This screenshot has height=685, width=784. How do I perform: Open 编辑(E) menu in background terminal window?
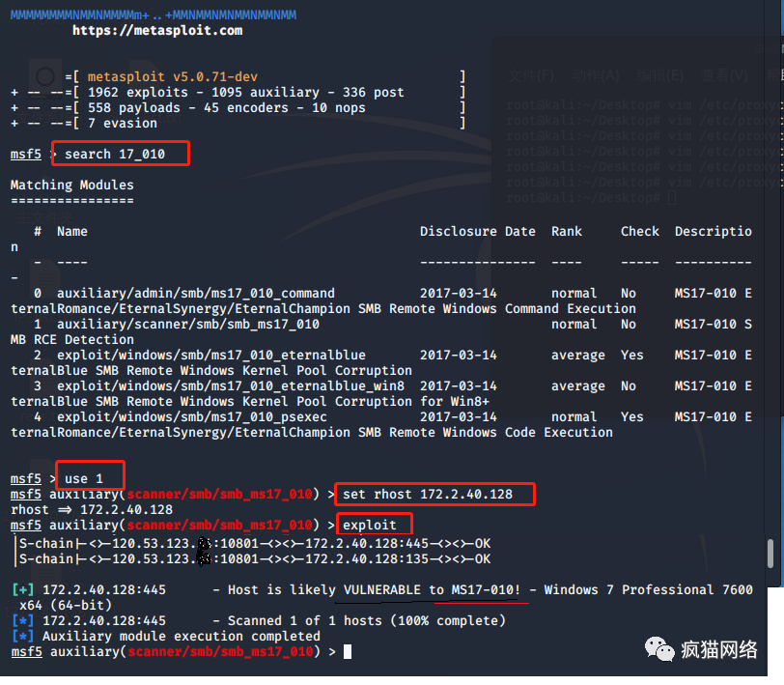tap(660, 76)
